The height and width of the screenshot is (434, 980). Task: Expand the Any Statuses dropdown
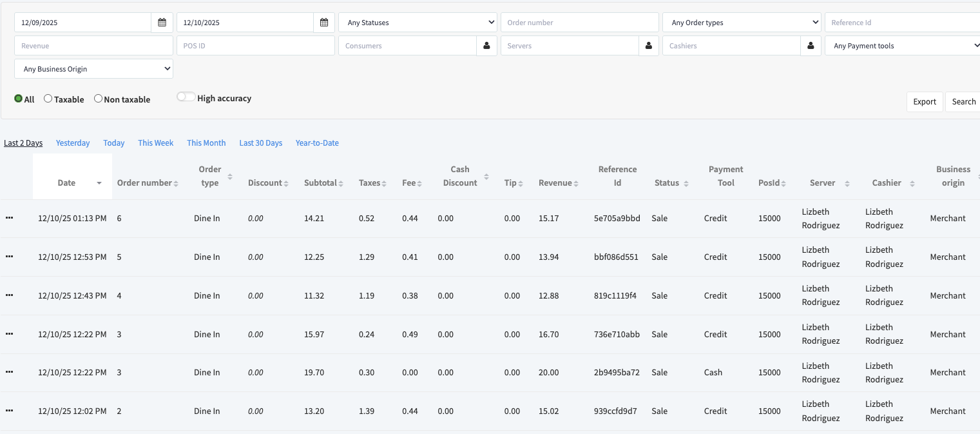(x=418, y=23)
